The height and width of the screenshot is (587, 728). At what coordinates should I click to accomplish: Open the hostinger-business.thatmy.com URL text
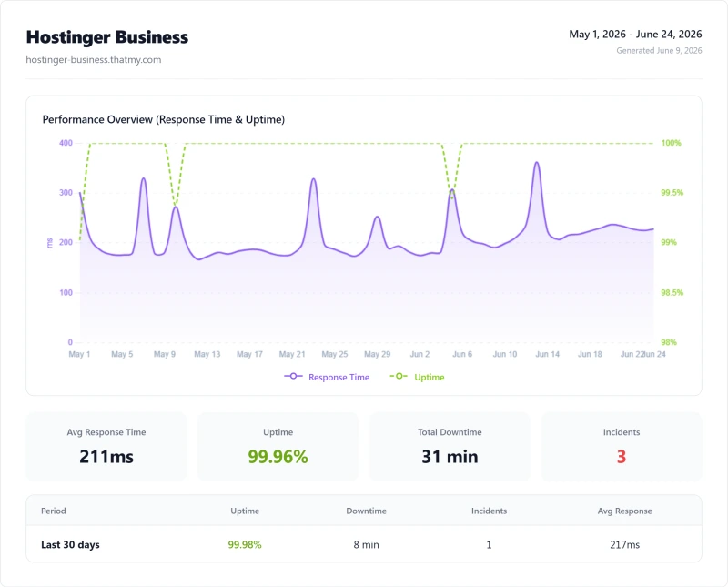pyautogui.click(x=94, y=59)
